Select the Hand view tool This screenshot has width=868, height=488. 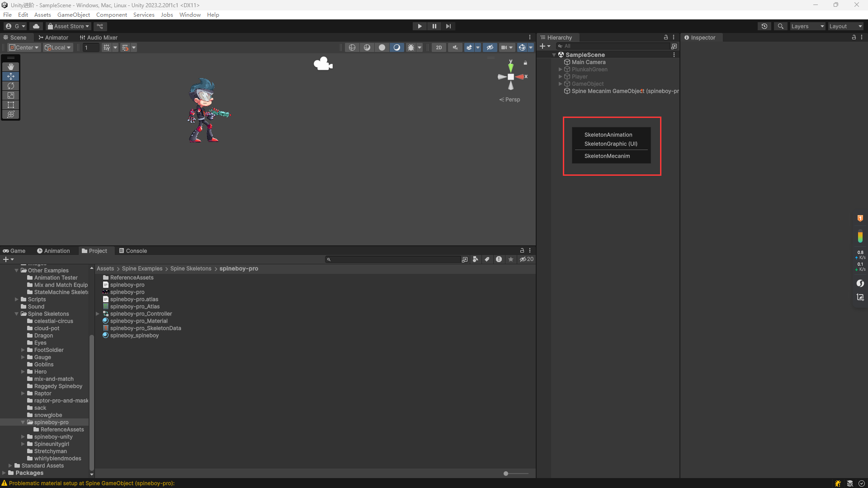point(11,67)
